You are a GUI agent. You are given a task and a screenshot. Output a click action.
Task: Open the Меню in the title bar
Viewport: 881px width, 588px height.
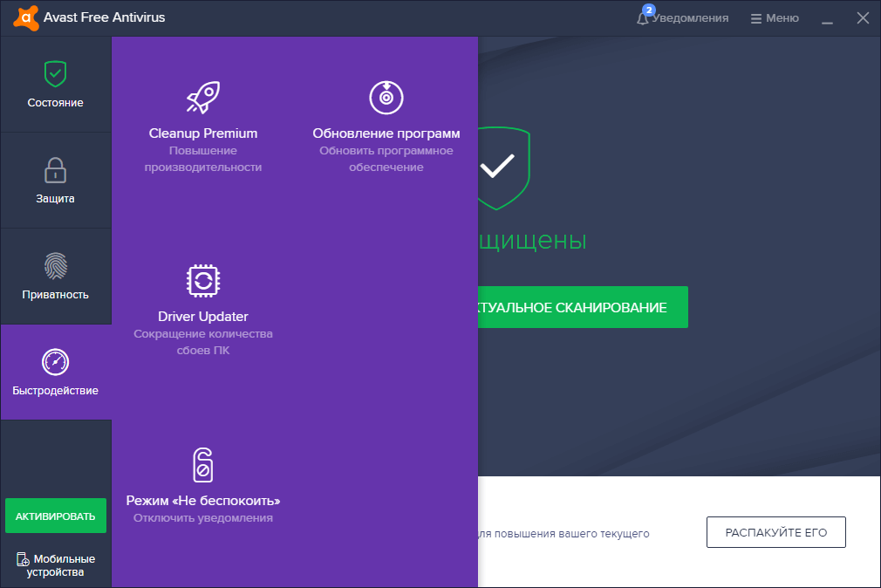774,17
